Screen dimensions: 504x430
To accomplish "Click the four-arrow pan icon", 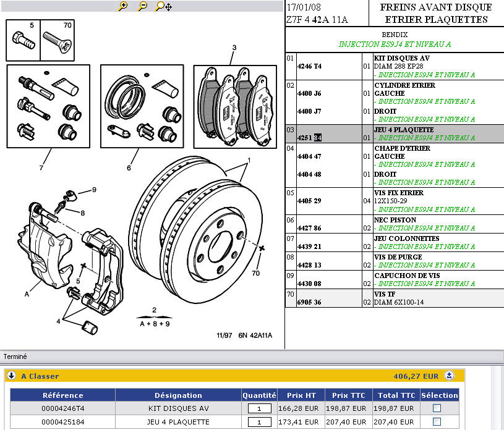I will pyautogui.click(x=169, y=7).
